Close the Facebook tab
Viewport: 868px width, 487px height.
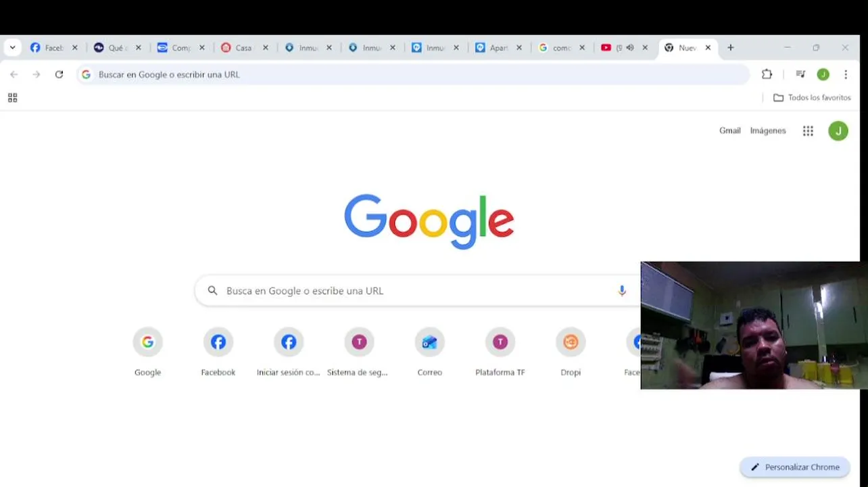75,48
